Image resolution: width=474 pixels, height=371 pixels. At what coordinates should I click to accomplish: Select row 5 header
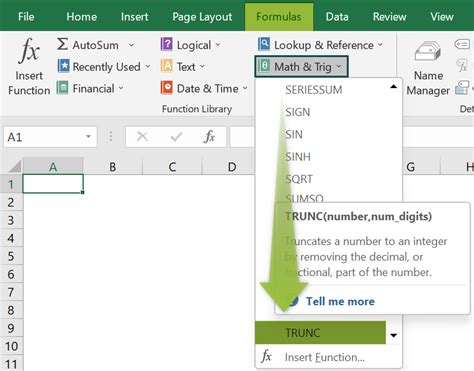(x=11, y=256)
